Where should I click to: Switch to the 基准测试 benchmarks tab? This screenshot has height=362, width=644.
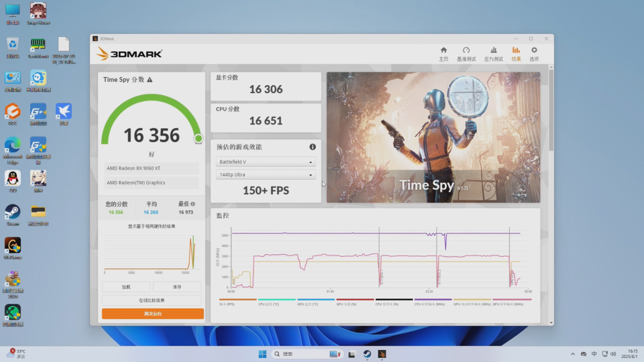pos(466,54)
